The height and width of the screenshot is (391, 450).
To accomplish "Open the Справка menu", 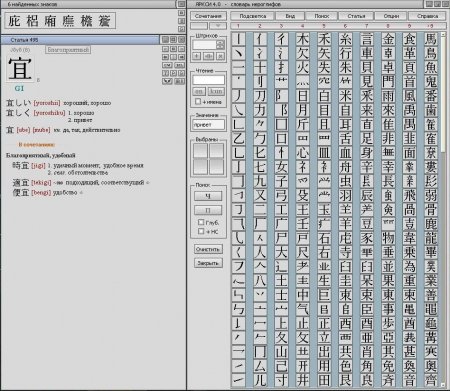I will click(x=427, y=16).
